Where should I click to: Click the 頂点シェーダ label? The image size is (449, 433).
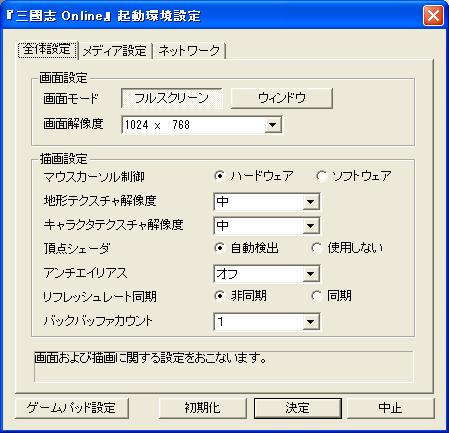(77, 248)
